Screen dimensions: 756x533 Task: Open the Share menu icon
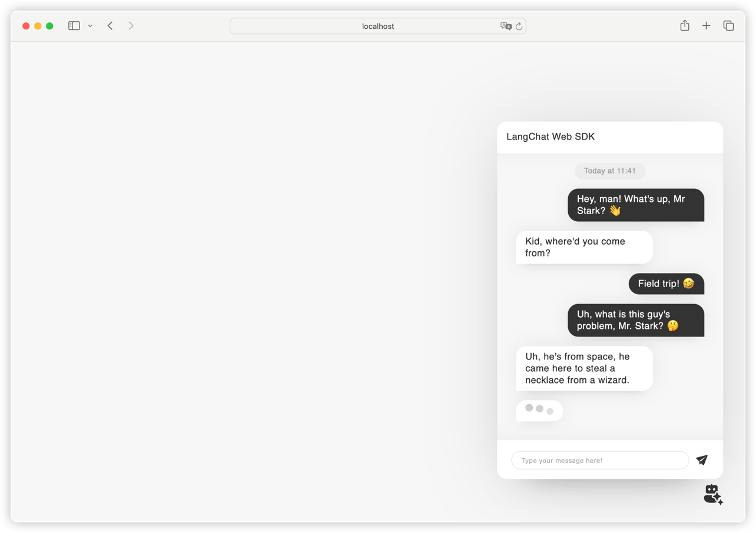(x=684, y=26)
